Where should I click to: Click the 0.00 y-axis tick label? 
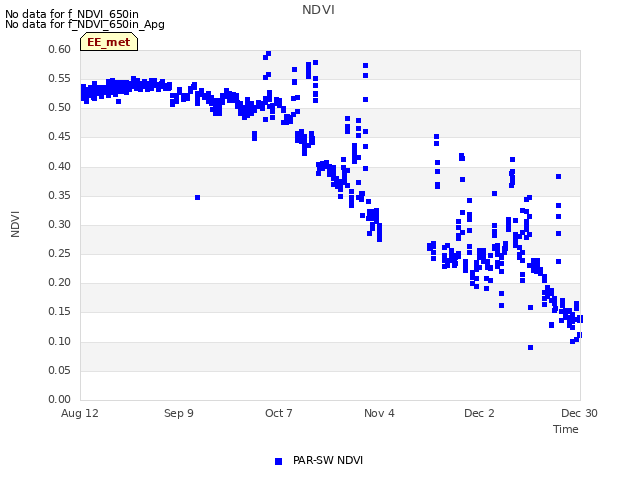60,400
